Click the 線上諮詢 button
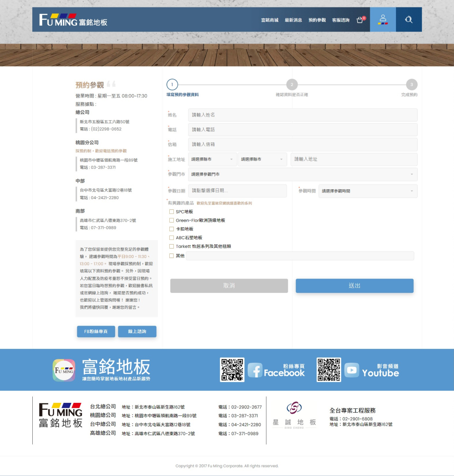 [x=137, y=332]
